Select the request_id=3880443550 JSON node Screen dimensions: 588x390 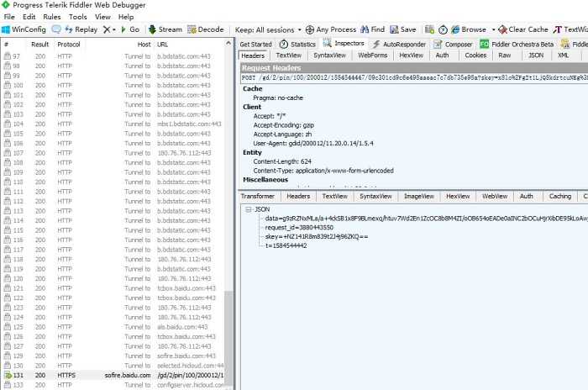point(299,228)
